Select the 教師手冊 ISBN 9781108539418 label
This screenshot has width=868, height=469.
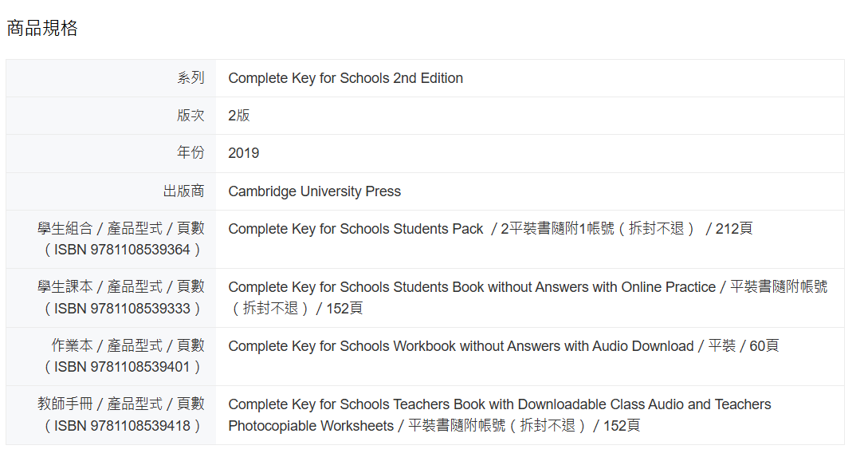pos(121,415)
